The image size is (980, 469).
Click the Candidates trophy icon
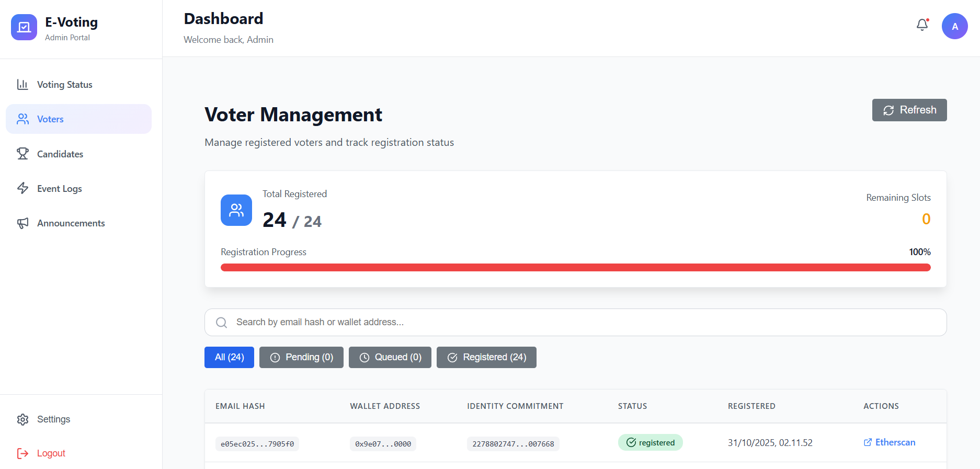[22, 154]
